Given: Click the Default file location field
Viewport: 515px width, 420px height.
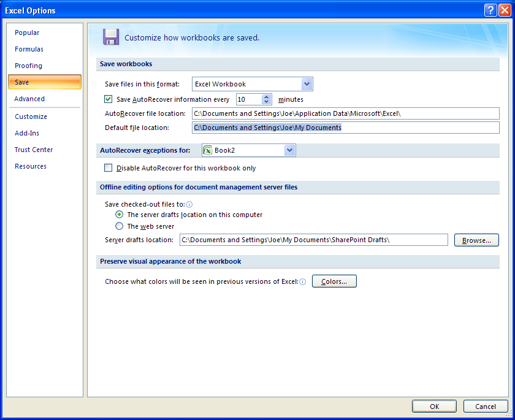Looking at the screenshot, I should click(346, 128).
